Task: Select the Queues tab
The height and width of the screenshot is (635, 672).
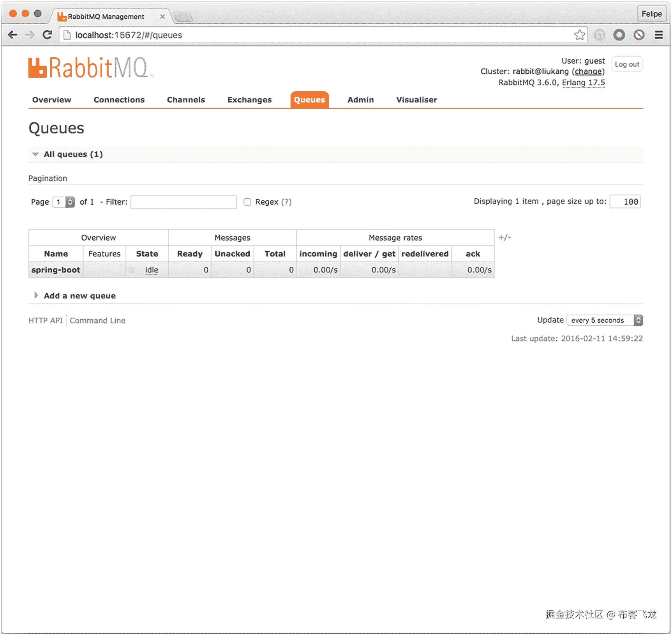Action: [310, 100]
